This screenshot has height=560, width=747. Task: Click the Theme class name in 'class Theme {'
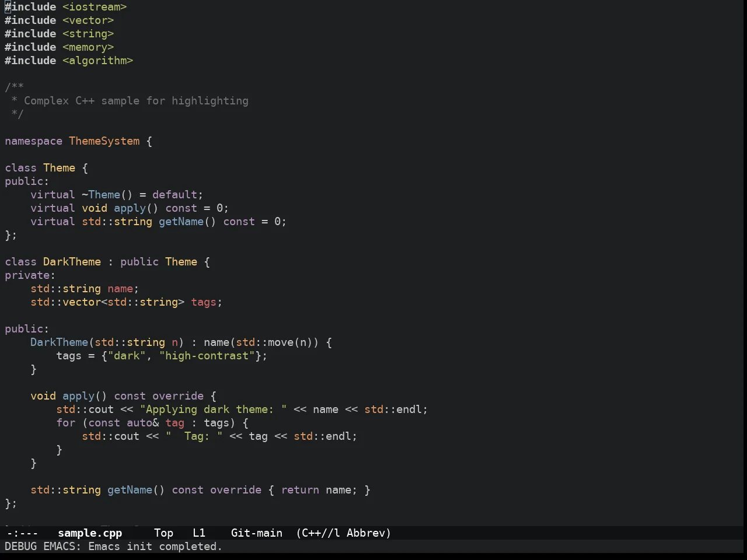[59, 168]
